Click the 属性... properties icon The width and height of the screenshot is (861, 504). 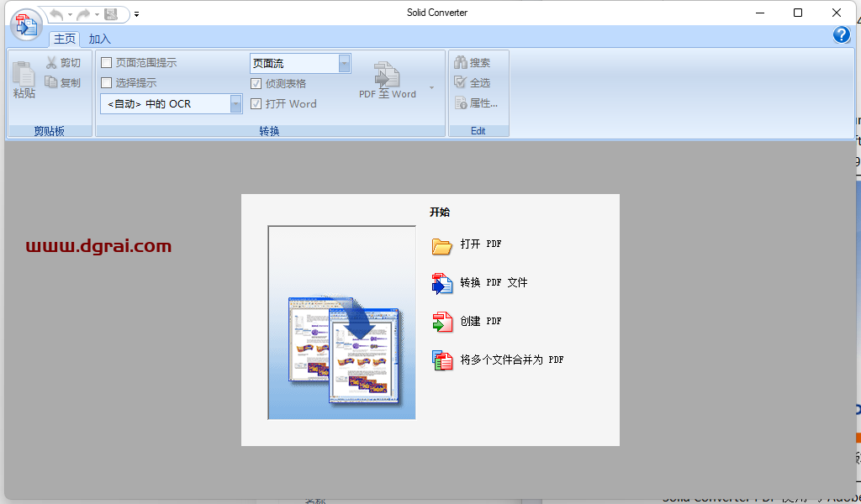[460, 102]
